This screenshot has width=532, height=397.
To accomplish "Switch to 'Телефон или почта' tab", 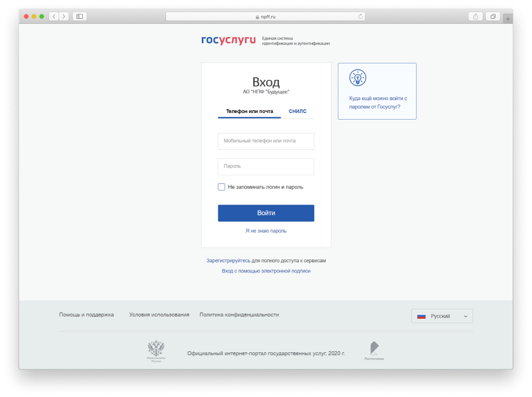I will pos(249,111).
